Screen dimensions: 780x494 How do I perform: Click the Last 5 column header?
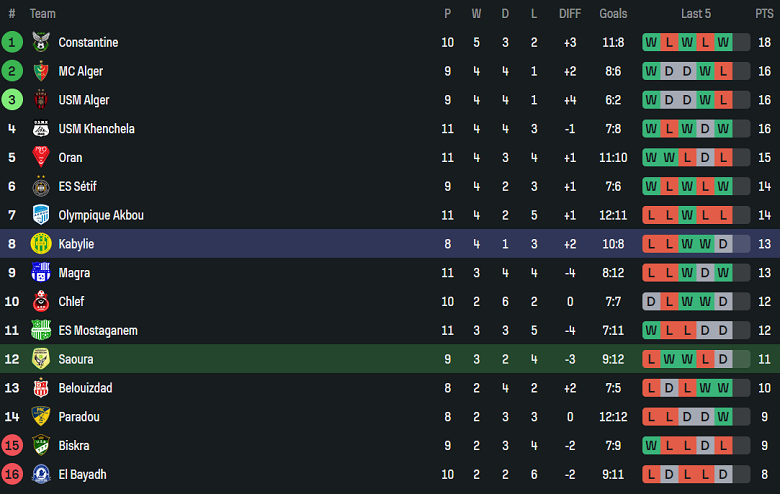click(696, 14)
